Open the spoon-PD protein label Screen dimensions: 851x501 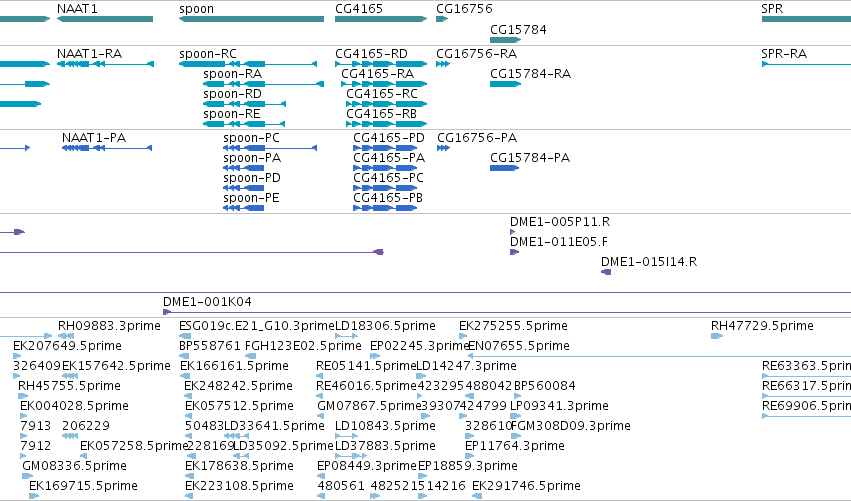252,178
